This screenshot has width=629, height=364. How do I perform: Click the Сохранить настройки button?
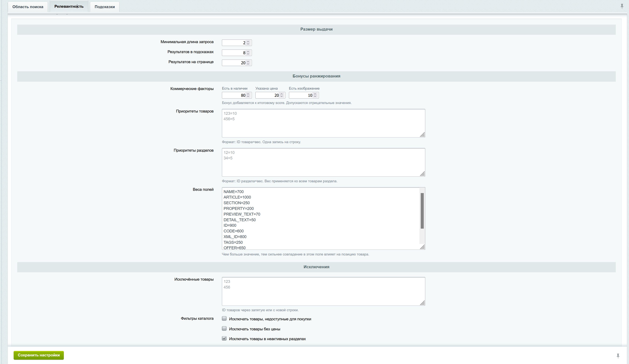(x=39, y=355)
